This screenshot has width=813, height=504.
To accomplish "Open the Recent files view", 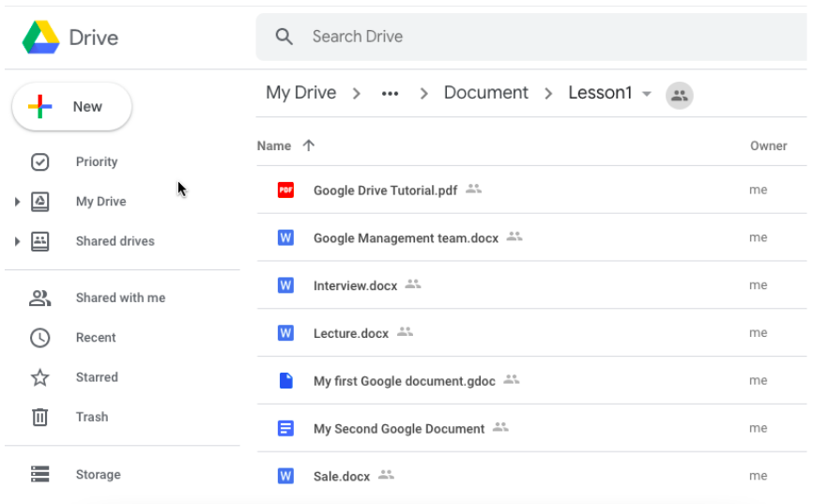I will (x=96, y=338).
